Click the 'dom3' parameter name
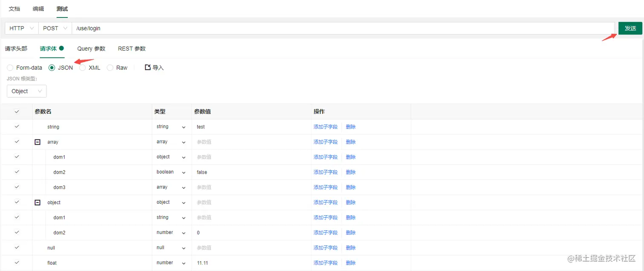Viewport: 644px width, 271px height. pos(59,187)
